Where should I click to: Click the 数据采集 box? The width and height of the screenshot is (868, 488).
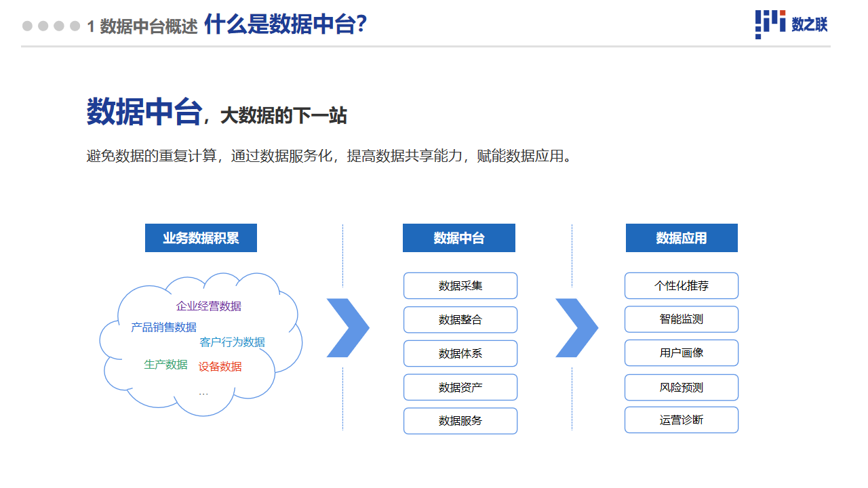[460, 285]
